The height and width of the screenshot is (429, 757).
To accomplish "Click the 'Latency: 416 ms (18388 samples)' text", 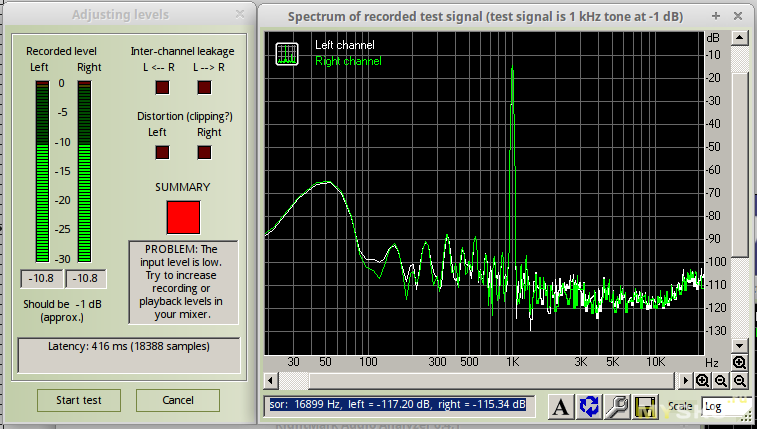I will [129, 346].
